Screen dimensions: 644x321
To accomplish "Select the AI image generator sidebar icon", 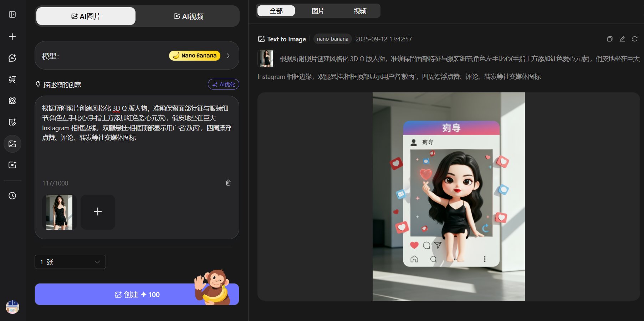I will pyautogui.click(x=12, y=144).
